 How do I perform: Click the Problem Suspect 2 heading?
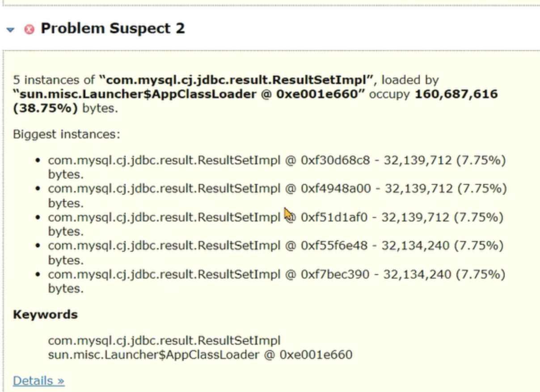coord(113,29)
